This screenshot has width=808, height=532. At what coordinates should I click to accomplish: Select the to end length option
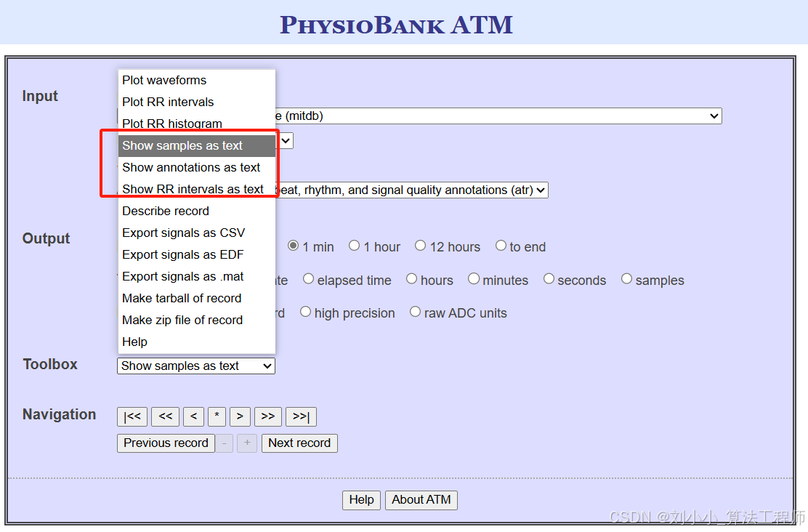tap(501, 246)
